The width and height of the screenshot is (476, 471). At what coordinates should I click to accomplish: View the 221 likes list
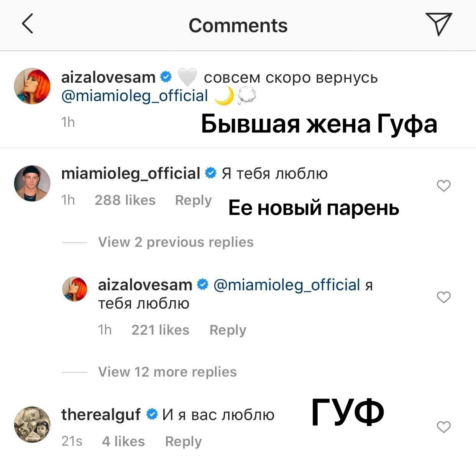(160, 330)
